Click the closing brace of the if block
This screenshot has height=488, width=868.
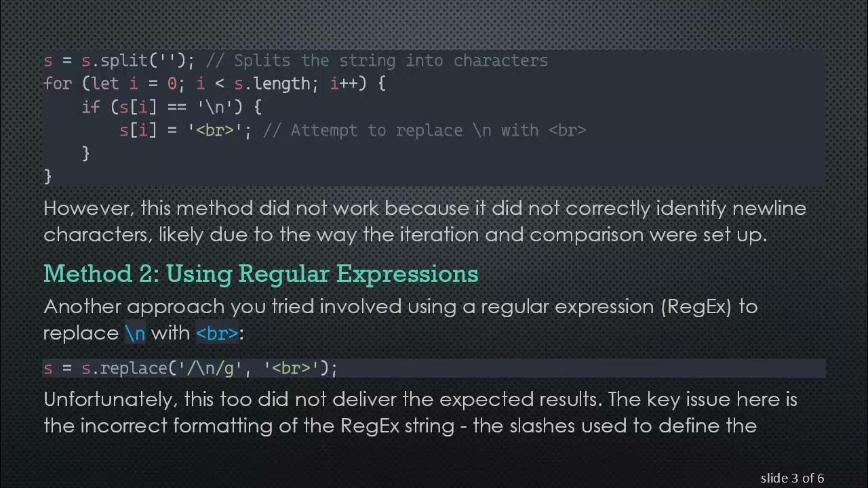click(x=85, y=153)
